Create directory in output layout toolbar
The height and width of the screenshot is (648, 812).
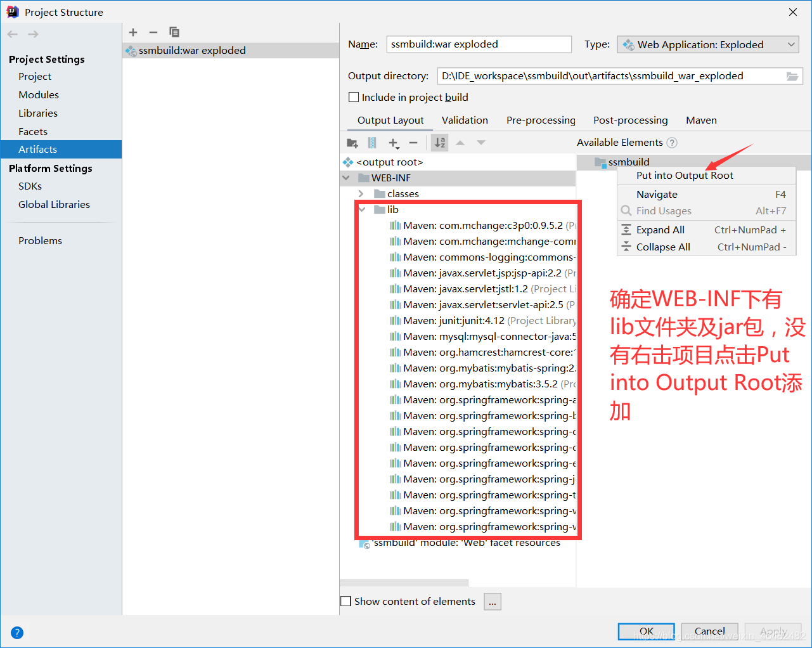point(352,143)
